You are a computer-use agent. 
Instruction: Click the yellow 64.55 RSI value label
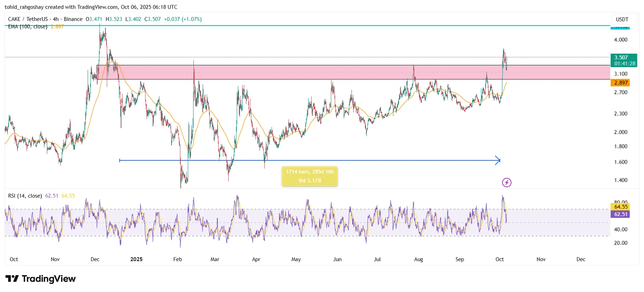pos(621,206)
